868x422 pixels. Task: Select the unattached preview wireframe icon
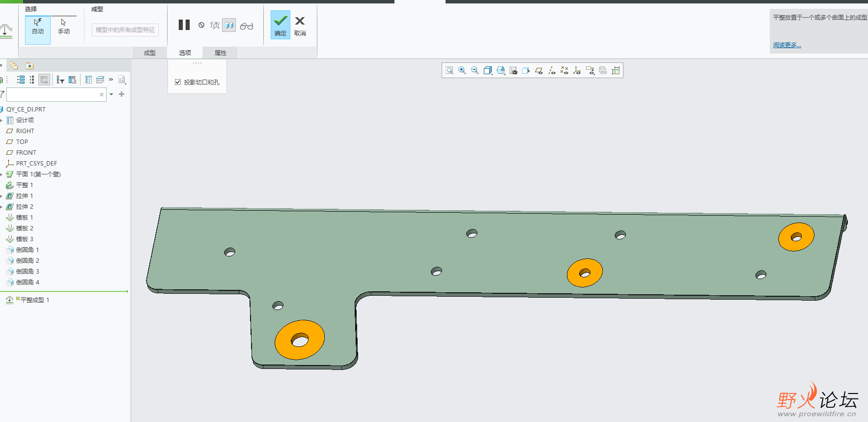(x=215, y=25)
